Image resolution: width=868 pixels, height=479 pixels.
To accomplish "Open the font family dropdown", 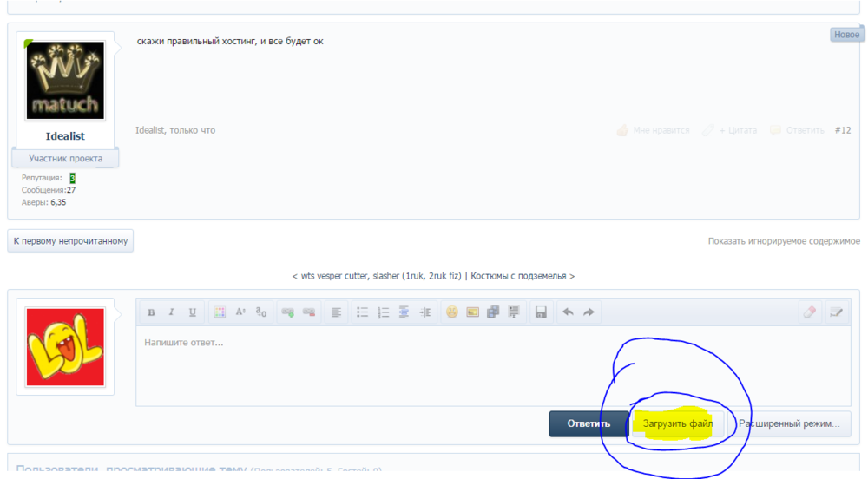I will (261, 312).
